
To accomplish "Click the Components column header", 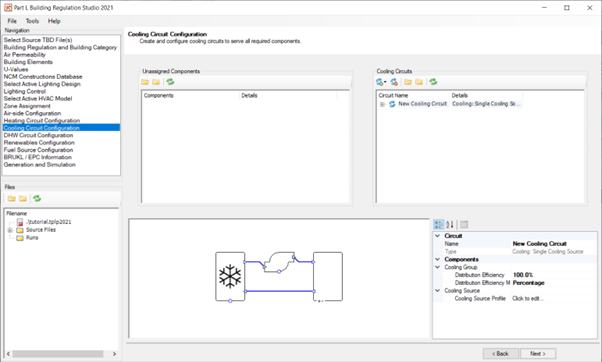I will point(191,96).
